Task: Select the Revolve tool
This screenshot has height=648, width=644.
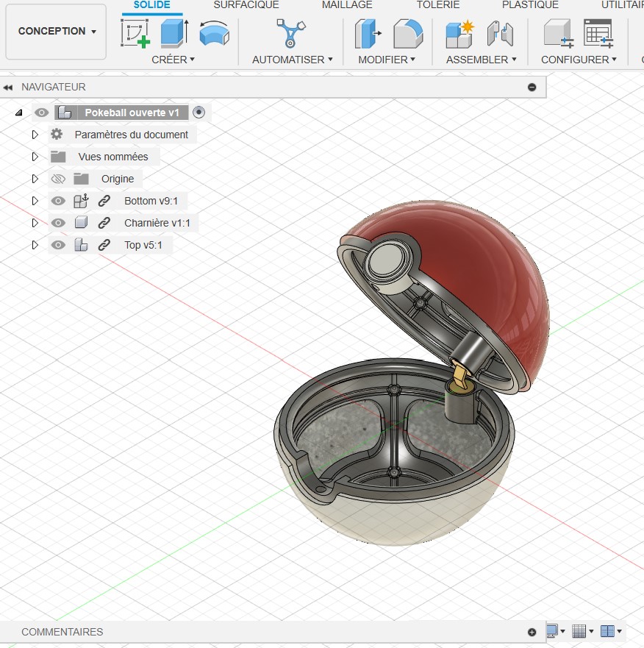Action: point(214,34)
